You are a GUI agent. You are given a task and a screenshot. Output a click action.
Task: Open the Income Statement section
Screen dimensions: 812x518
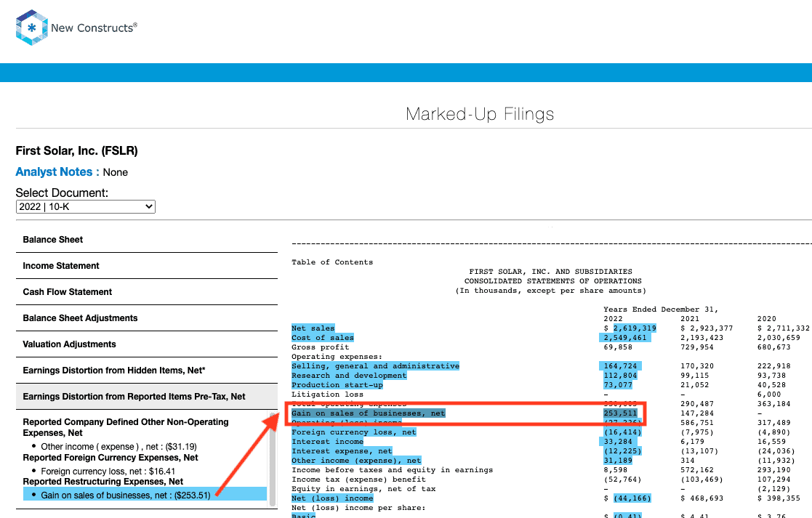(x=147, y=265)
